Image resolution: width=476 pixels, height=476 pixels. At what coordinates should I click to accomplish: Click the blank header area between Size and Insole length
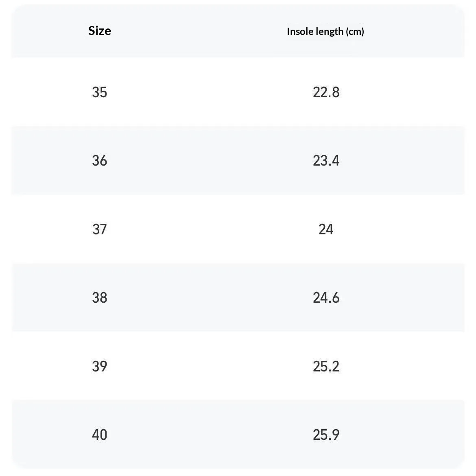pyautogui.click(x=199, y=31)
